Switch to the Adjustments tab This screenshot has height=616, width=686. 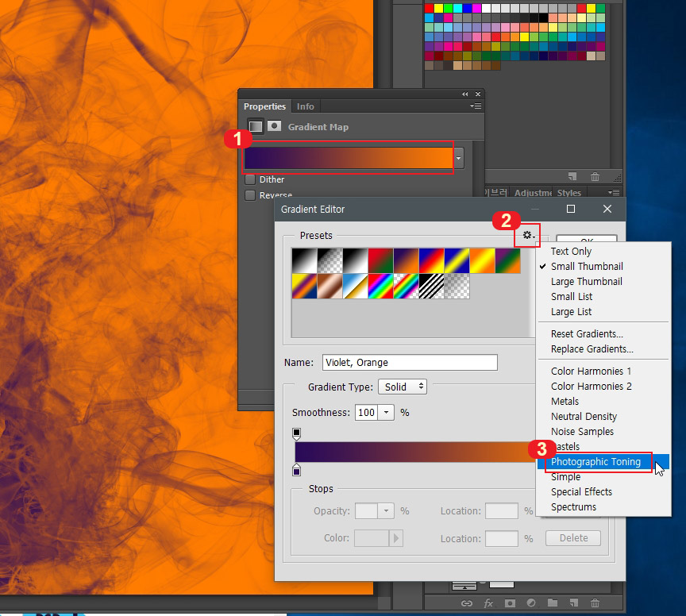click(x=533, y=192)
